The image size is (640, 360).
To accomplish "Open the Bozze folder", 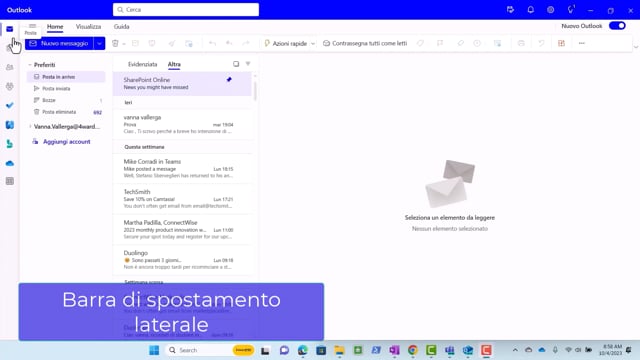I will (66, 100).
